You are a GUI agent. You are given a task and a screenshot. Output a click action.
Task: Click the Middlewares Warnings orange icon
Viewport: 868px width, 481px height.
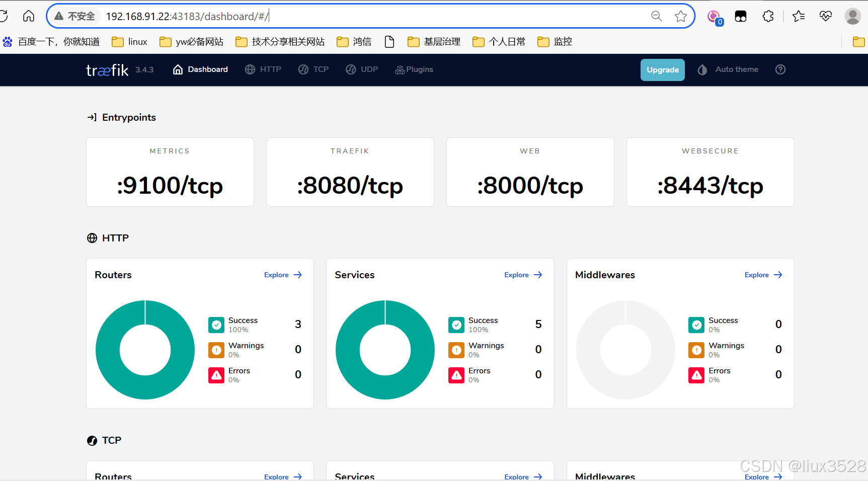coord(696,350)
